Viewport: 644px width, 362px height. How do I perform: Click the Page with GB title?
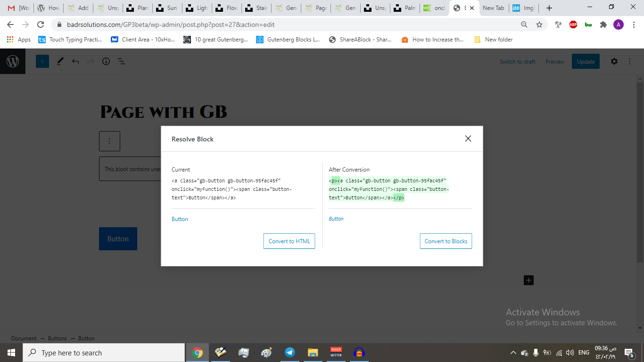[x=164, y=112]
